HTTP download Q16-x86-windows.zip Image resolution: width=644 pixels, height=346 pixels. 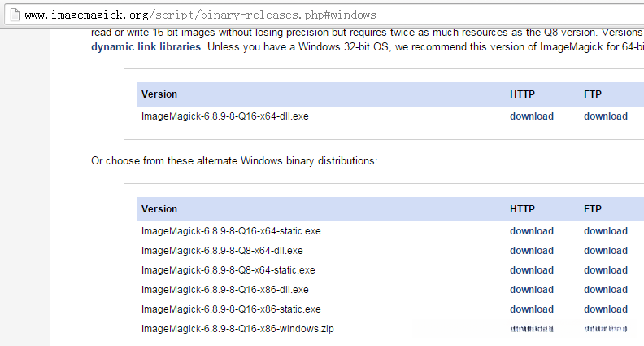pyautogui.click(x=532, y=329)
